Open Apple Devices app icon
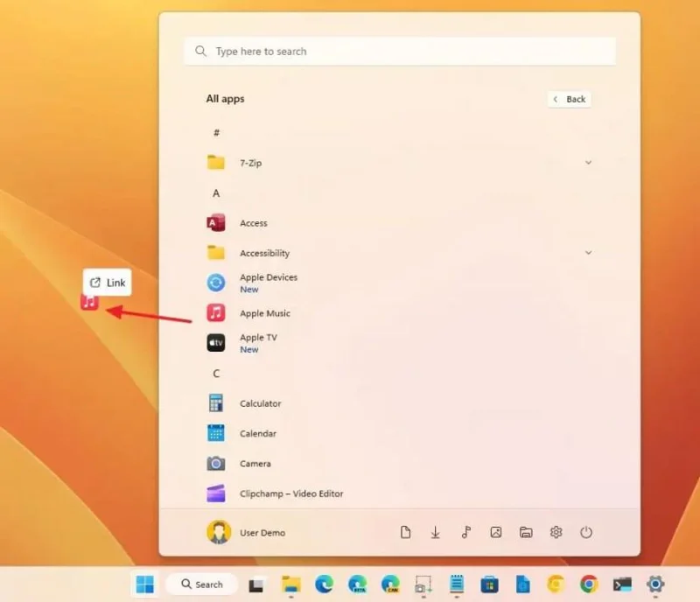This screenshot has height=602, width=700. (215, 283)
